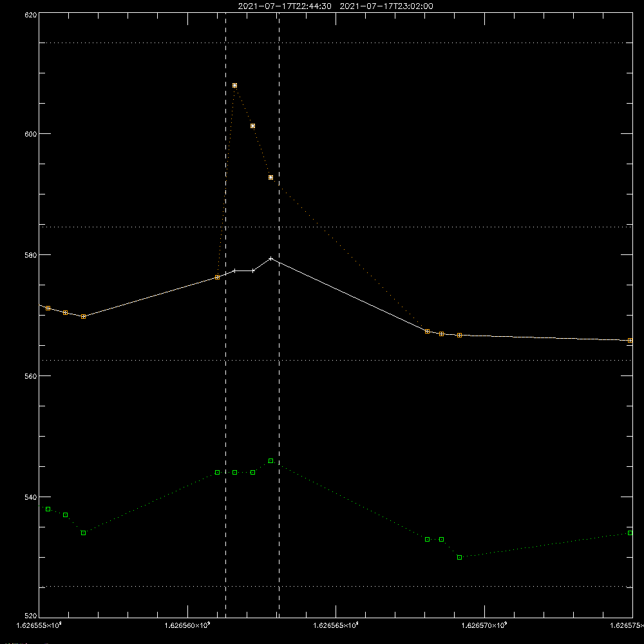Select the lowest green square data point
Viewport: 644px width, 644px height.
click(x=460, y=557)
